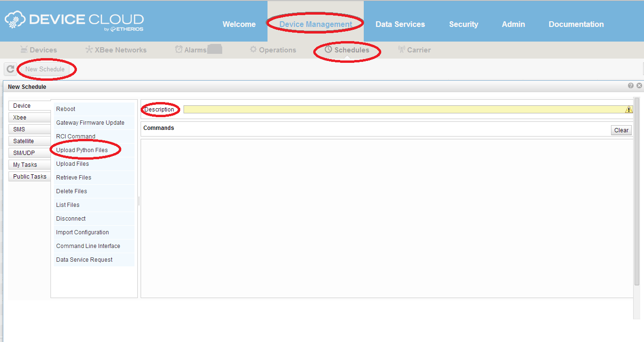Screen dimensions: 644x342
Task: Close the New Schedule dialog
Action: tap(639, 86)
